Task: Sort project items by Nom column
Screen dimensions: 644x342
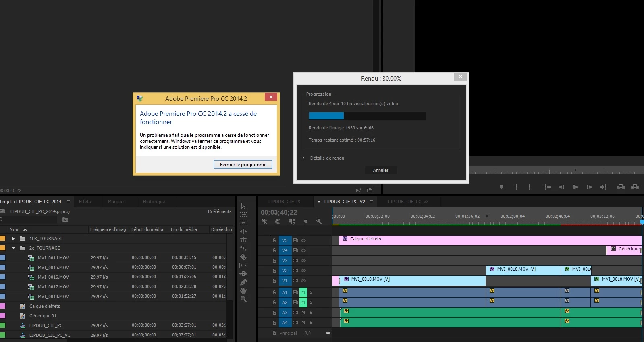Action: point(15,229)
